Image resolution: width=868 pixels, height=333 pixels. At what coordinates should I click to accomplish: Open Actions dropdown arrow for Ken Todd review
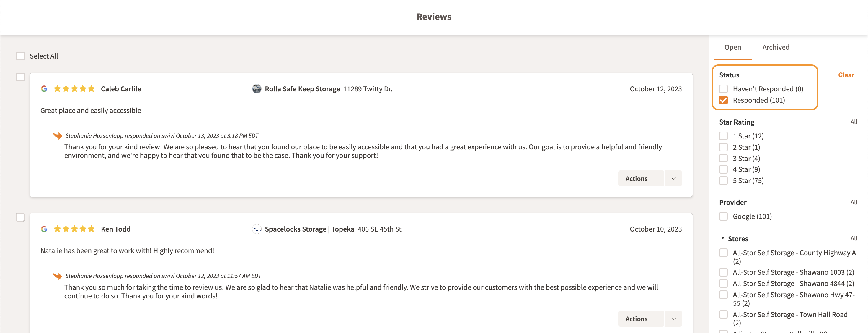[673, 319]
